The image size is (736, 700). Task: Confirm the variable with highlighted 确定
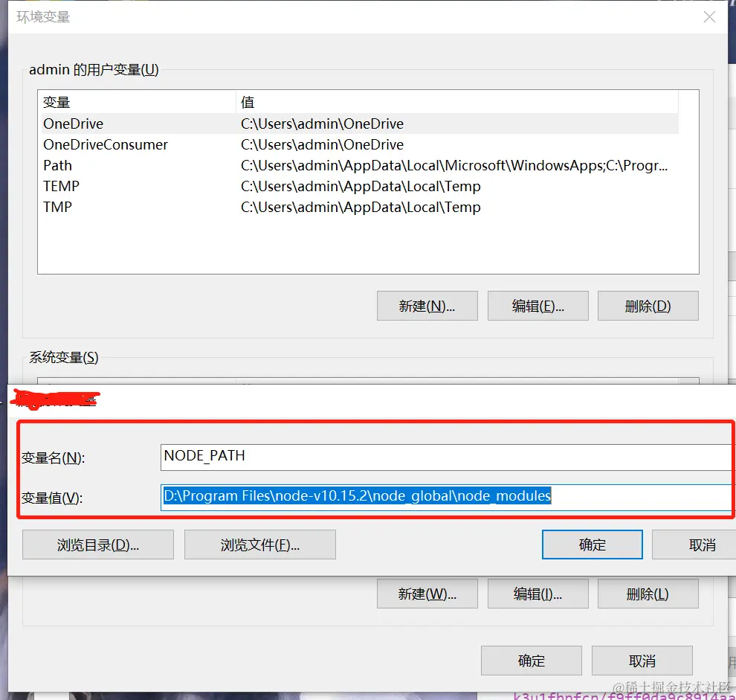593,545
